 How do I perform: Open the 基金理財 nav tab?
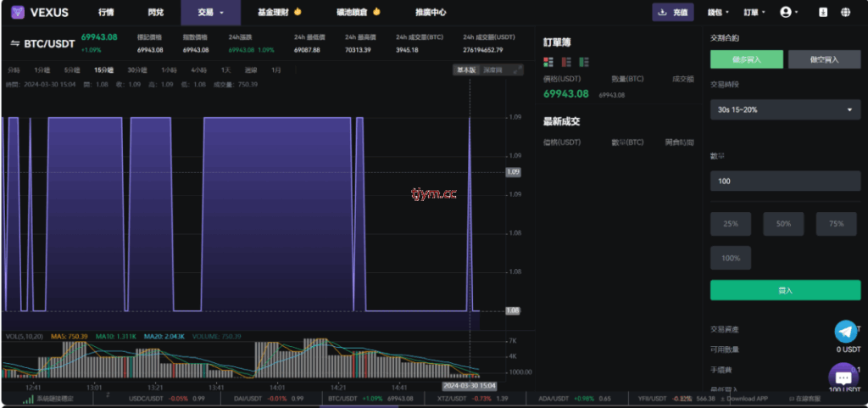(x=279, y=13)
